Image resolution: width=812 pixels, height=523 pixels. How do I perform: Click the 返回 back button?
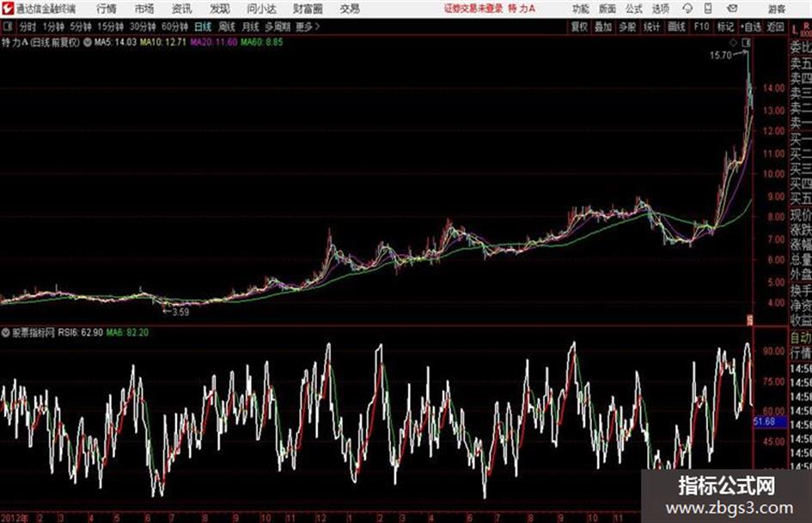point(775,27)
